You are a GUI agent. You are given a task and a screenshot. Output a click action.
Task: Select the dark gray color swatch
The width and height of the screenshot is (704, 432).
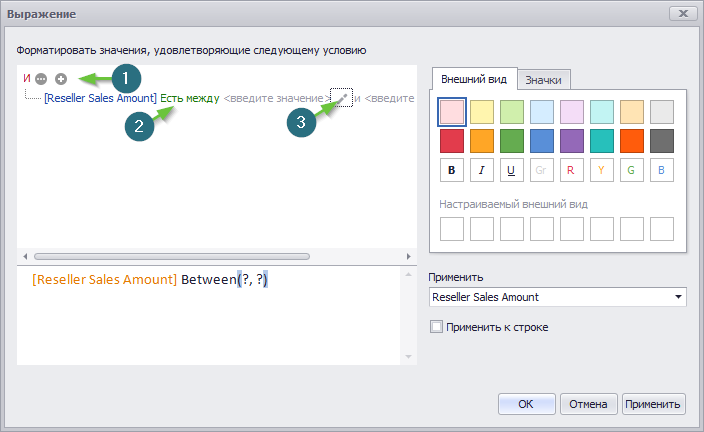pos(662,141)
